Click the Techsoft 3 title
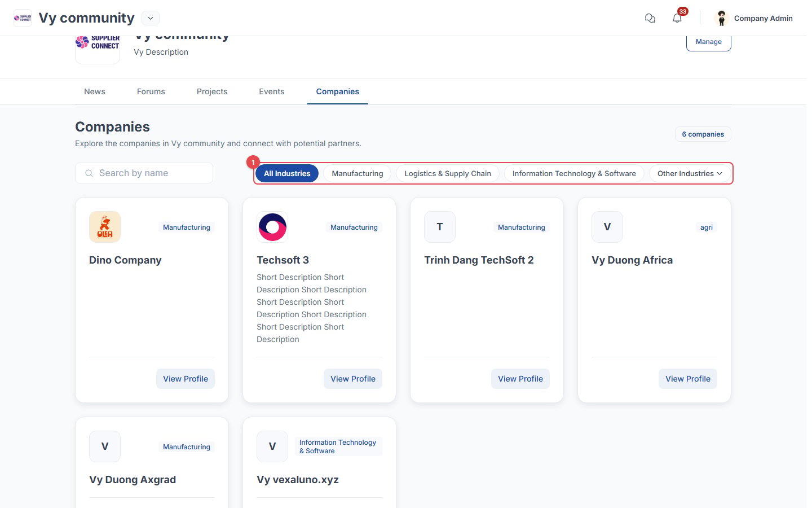 pos(283,260)
